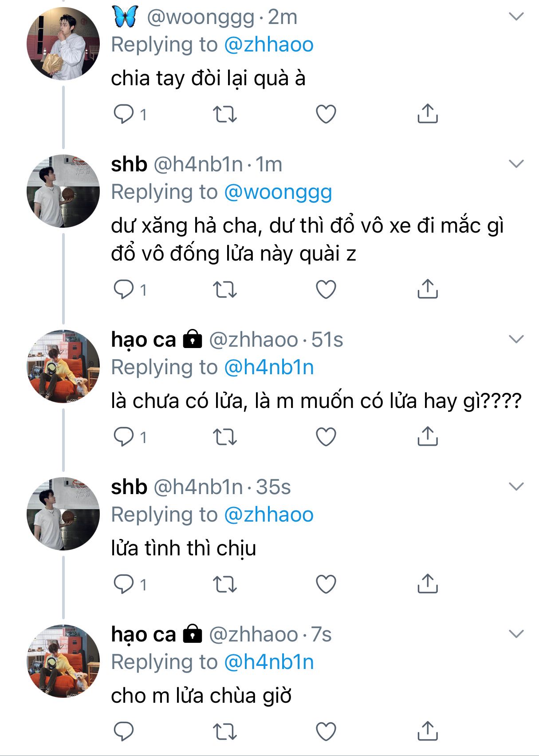Tap the @h4nb1n mention in the 51s reply
The height and width of the screenshot is (756, 539).
pyautogui.click(x=269, y=368)
